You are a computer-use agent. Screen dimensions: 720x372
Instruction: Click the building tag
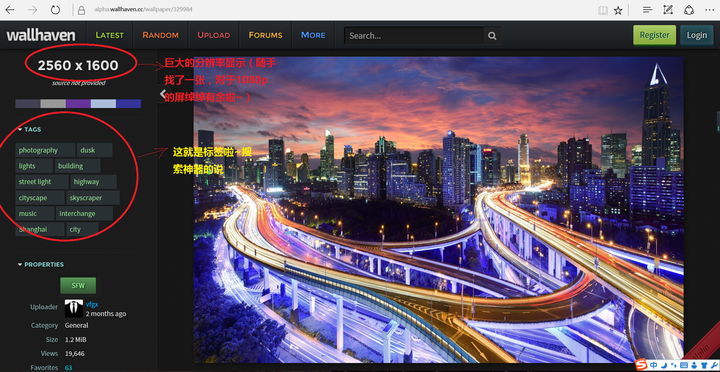[x=78, y=166]
